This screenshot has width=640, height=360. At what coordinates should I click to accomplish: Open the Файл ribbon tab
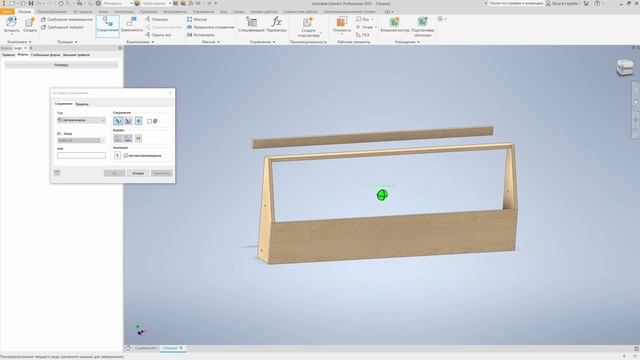pos(7,11)
